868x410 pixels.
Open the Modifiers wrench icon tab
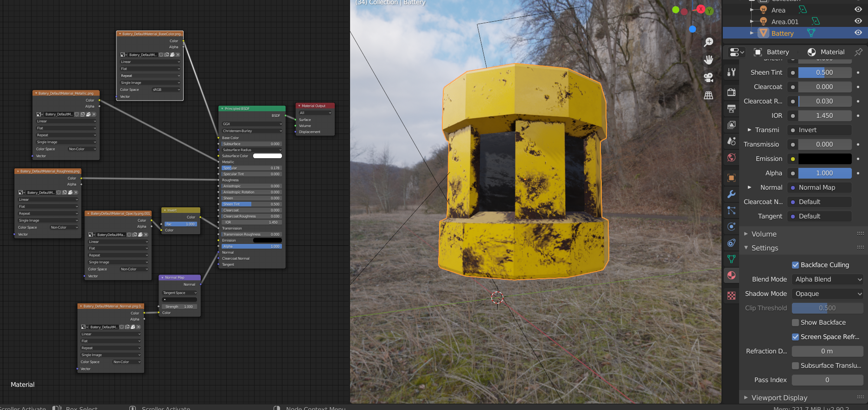(x=731, y=194)
